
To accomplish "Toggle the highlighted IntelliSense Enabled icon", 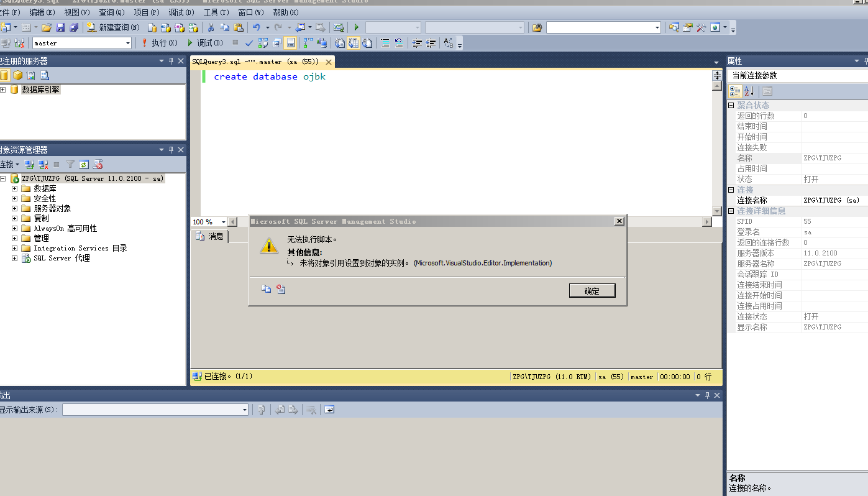I will (x=290, y=43).
